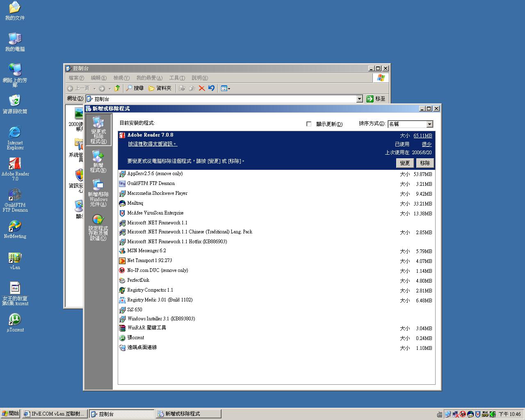This screenshot has width=525, height=420.
Task: Select the GuildFTPd FTP Deamon desktop icon
Action: click(15, 200)
